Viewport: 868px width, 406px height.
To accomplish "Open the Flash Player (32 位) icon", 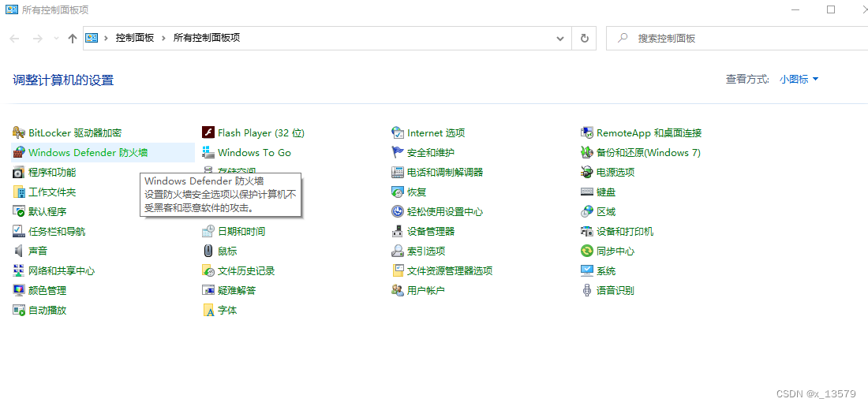I will click(208, 132).
